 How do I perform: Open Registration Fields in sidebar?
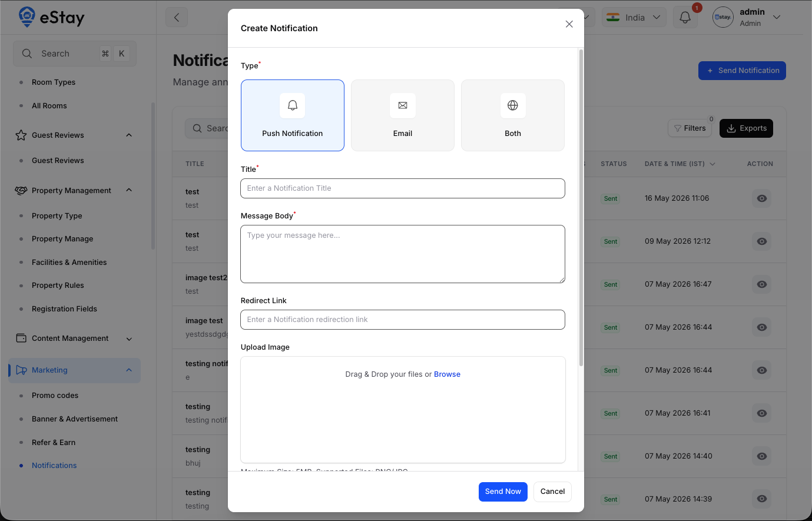64,309
